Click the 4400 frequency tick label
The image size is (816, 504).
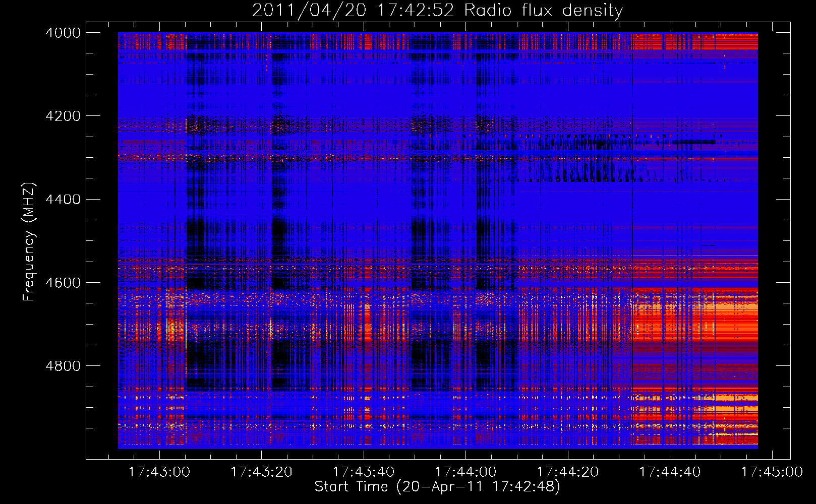(63, 200)
